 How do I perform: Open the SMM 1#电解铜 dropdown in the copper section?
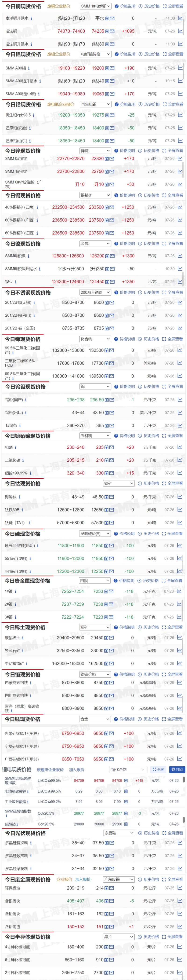pos(96,6)
